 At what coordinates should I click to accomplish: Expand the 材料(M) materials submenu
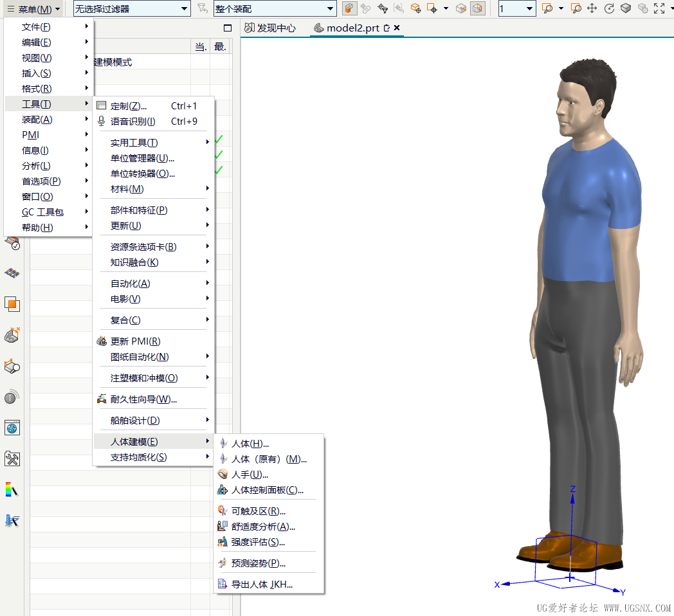[126, 189]
